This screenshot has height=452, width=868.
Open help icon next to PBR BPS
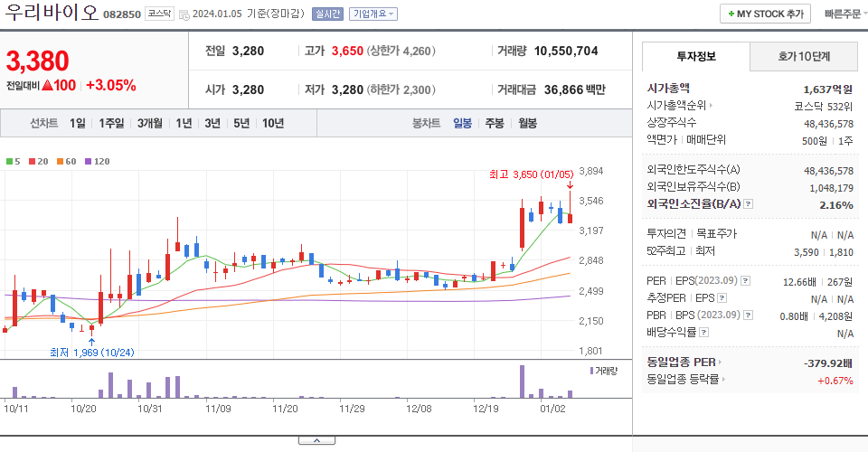point(749,315)
